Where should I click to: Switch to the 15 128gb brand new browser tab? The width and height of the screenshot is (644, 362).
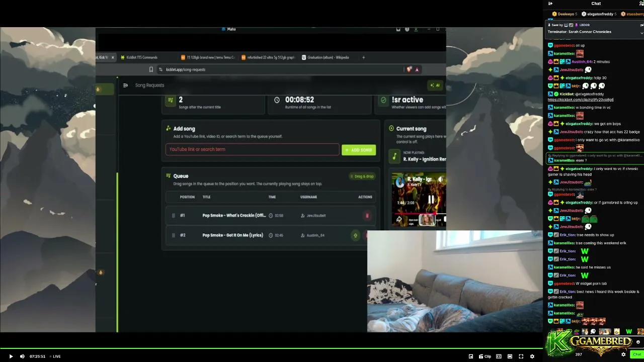208,57
